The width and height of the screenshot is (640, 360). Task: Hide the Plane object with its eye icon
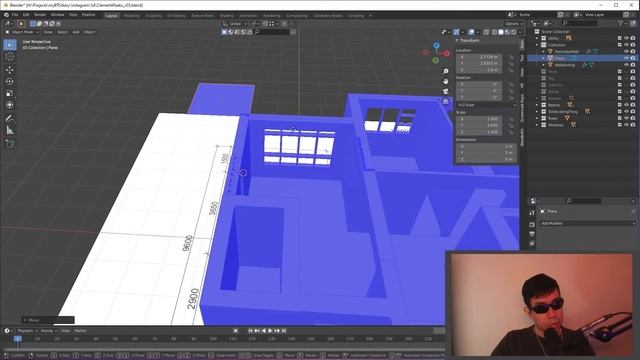(626, 58)
